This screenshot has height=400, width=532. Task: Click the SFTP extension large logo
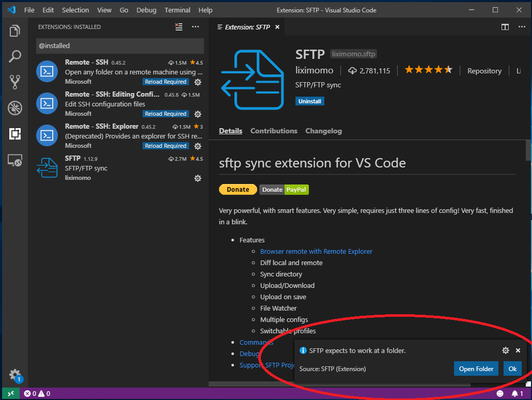252,80
